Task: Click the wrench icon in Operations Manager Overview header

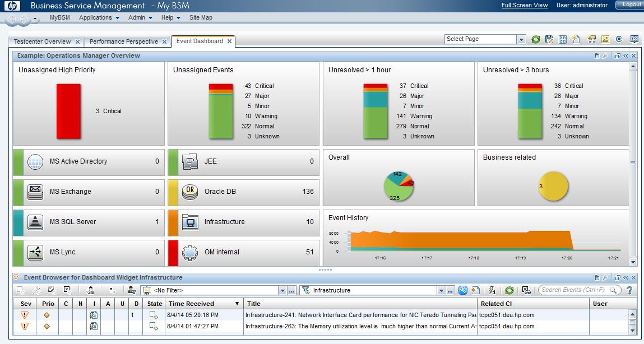Action: click(x=605, y=56)
